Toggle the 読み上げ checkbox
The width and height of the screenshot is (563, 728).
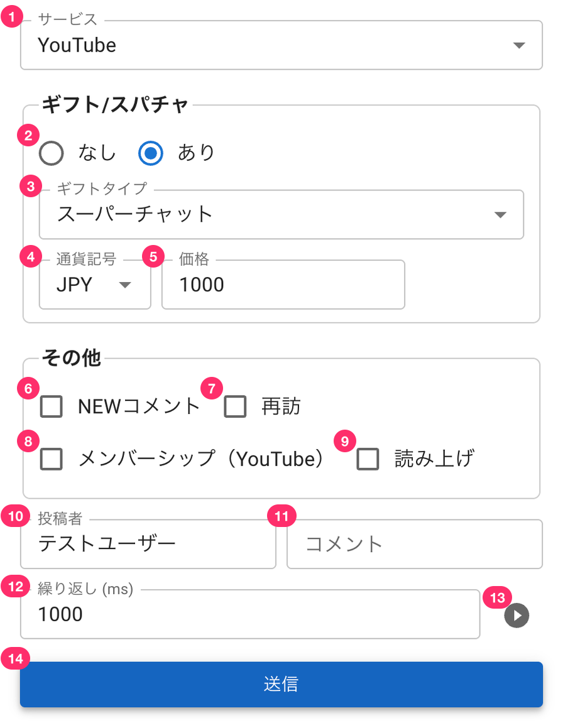coord(368,459)
